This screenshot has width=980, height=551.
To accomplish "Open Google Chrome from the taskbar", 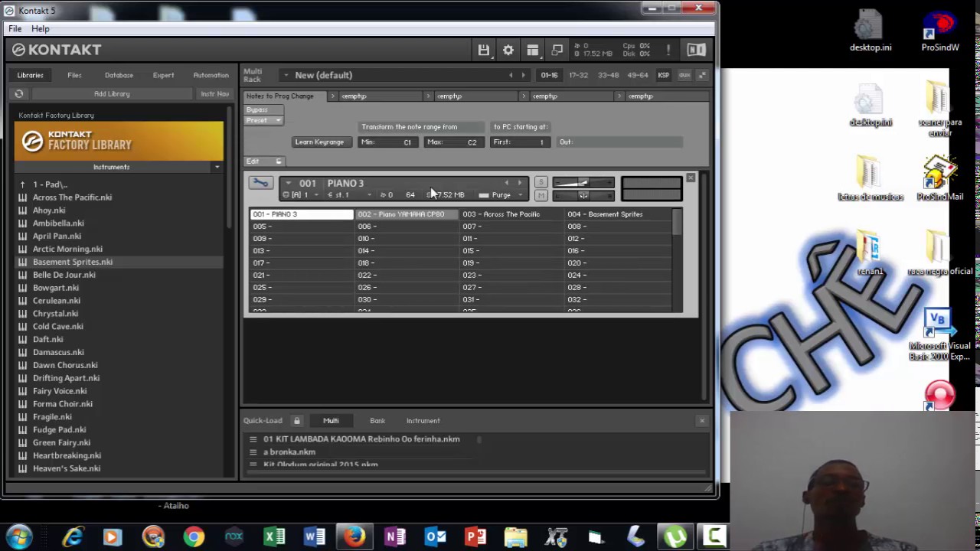I will [x=194, y=536].
